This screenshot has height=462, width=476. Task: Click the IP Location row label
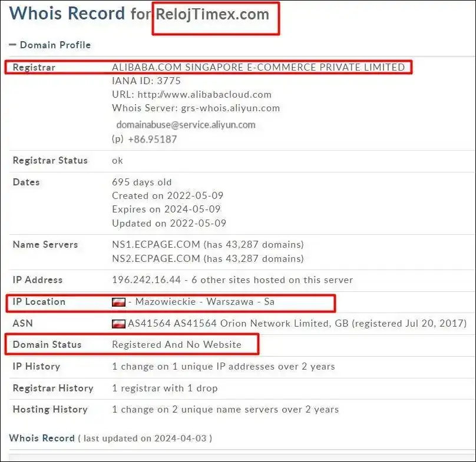[39, 301]
